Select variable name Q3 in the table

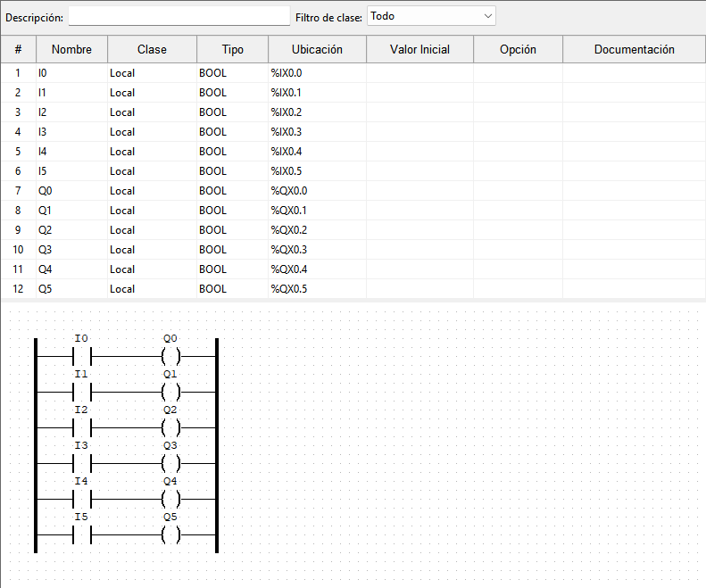point(71,250)
